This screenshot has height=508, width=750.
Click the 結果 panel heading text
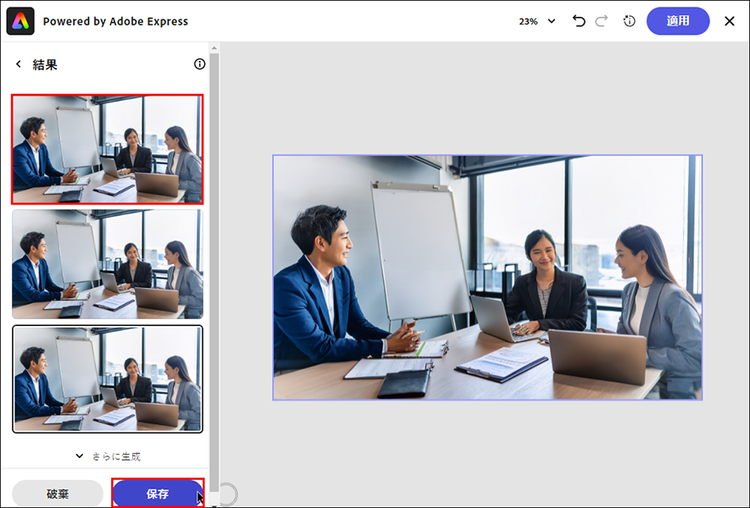pos(45,64)
